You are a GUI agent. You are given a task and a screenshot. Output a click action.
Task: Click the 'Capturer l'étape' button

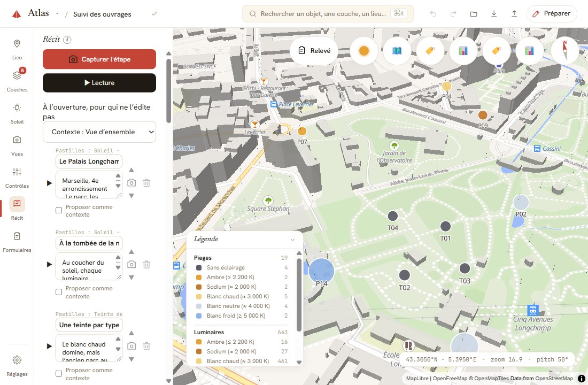(x=99, y=59)
